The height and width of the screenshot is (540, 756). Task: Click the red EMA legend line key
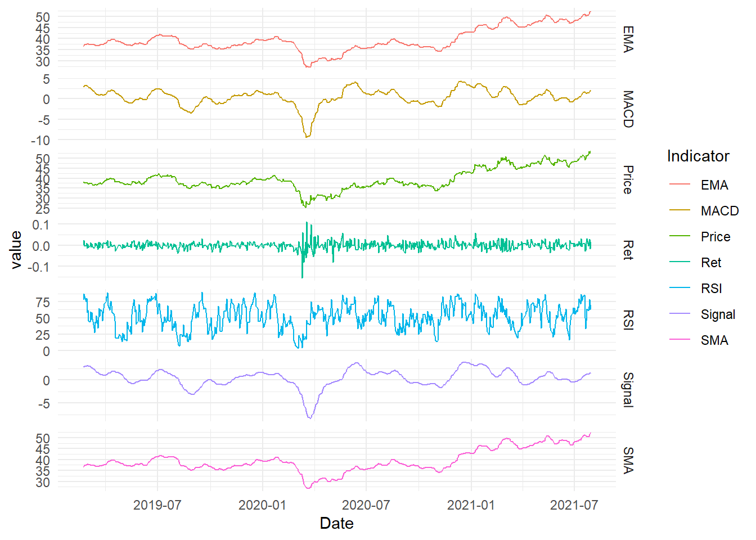(680, 184)
